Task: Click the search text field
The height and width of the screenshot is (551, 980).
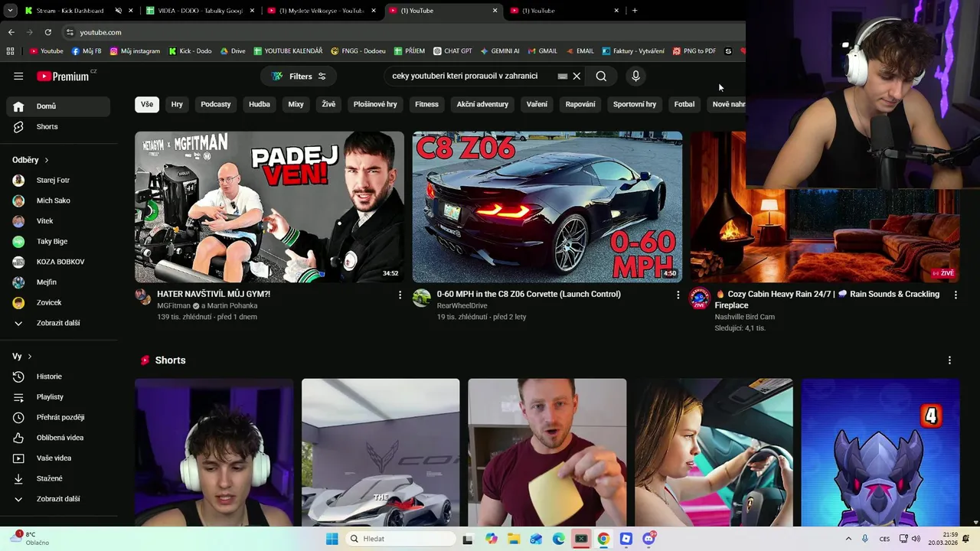Action: coord(472,76)
